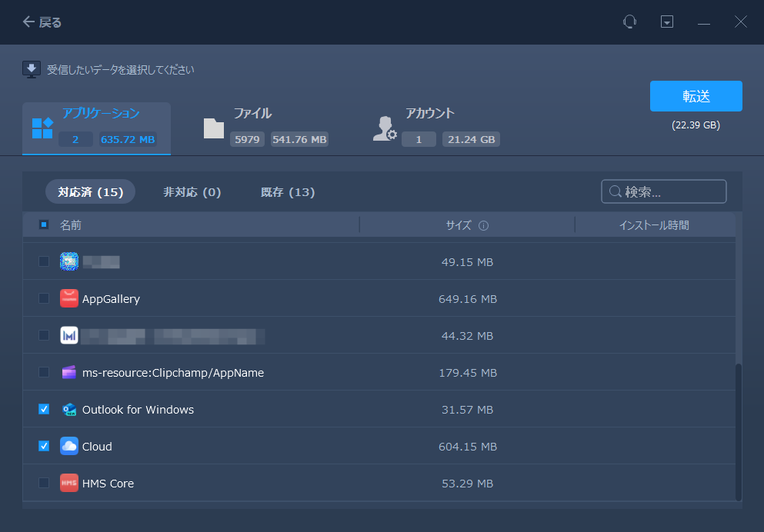
Task: Click the Outlook for Windows icon
Action: point(69,410)
